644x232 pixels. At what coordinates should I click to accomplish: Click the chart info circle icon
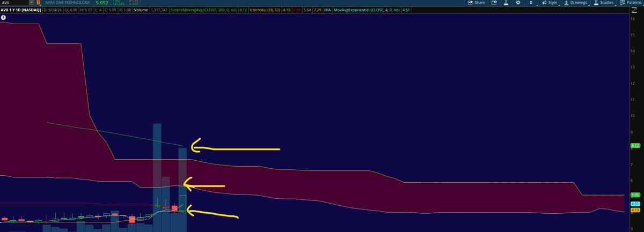pyautogui.click(x=4, y=18)
